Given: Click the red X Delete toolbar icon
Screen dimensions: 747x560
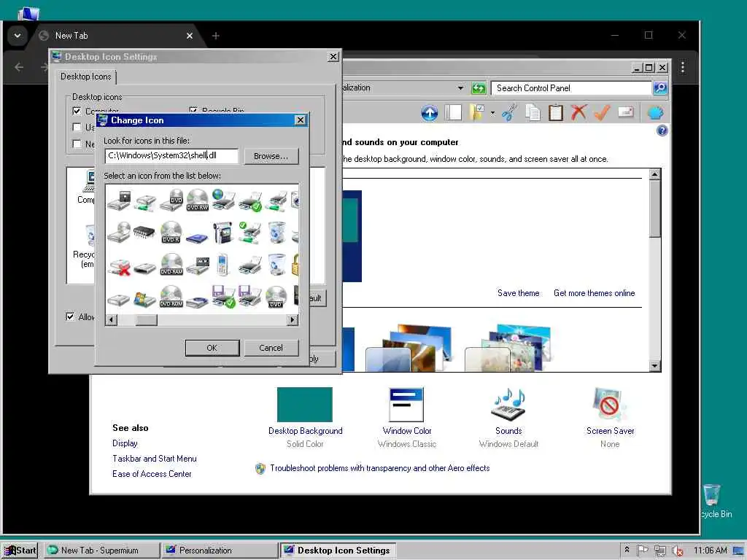Looking at the screenshot, I should pos(578,113).
